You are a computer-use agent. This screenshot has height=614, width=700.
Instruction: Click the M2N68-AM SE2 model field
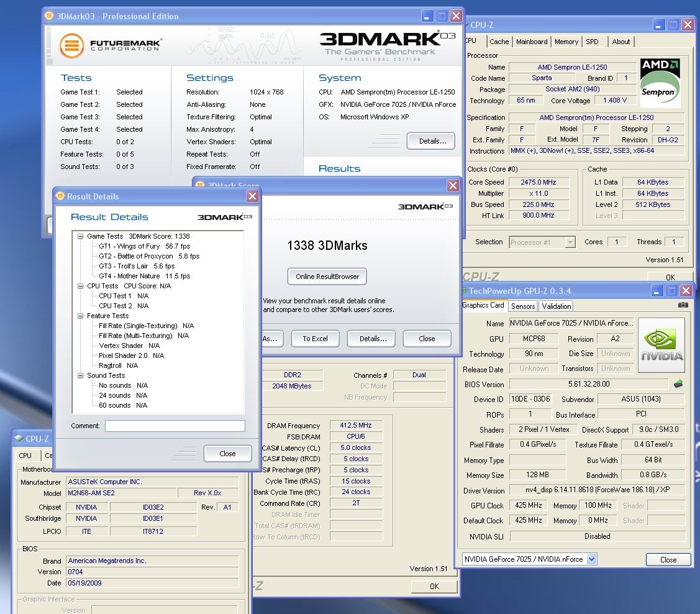[x=121, y=493]
